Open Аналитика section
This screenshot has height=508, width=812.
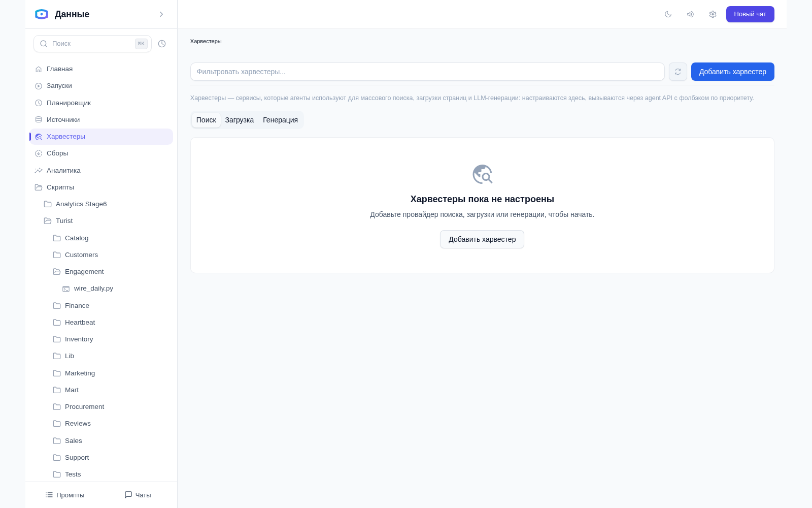(x=101, y=171)
